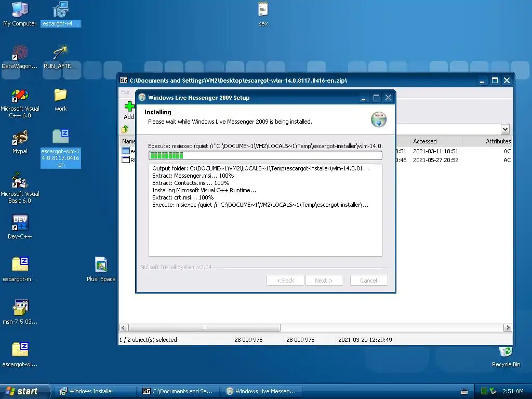This screenshot has width=532, height=399.
Task: Click the Extract: Messenger.msi... 100% log line
Action: [x=193, y=176]
